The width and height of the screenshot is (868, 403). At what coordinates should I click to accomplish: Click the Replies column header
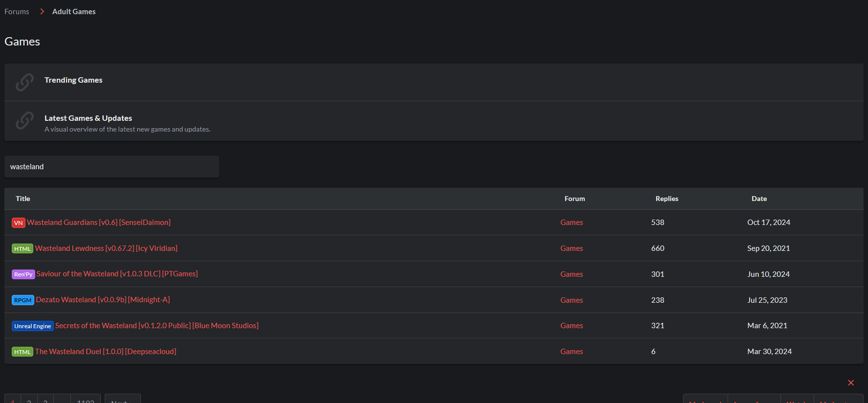667,199
